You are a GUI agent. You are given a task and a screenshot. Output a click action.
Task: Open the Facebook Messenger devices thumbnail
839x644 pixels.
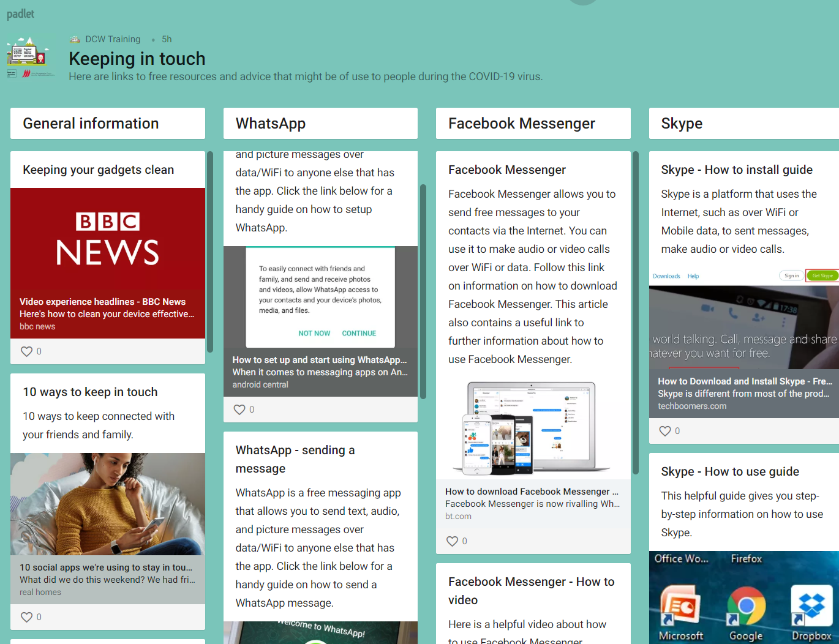pyautogui.click(x=533, y=429)
